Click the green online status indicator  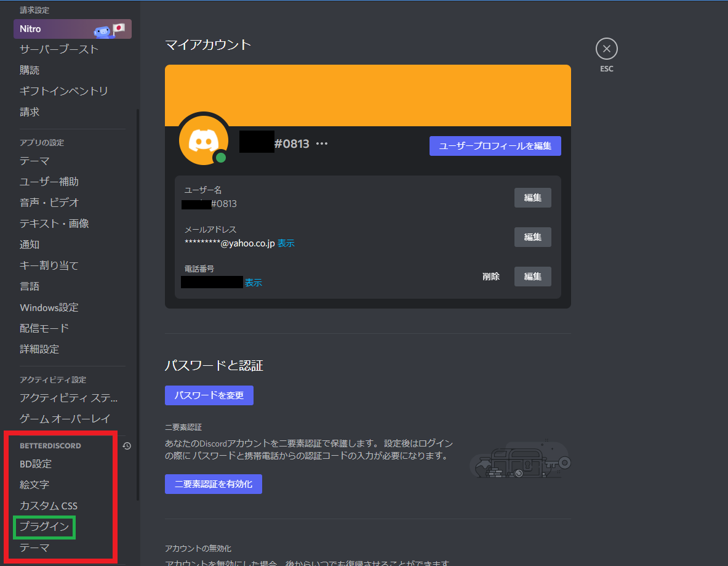[x=221, y=158]
